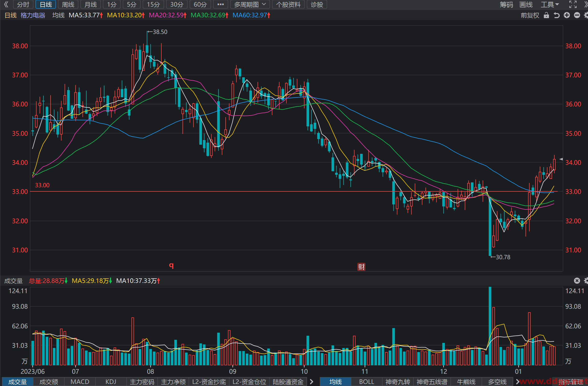This screenshot has height=386, width=588.
Task: Zoom out with the minus circle icon
Action: pyautogui.click(x=577, y=15)
